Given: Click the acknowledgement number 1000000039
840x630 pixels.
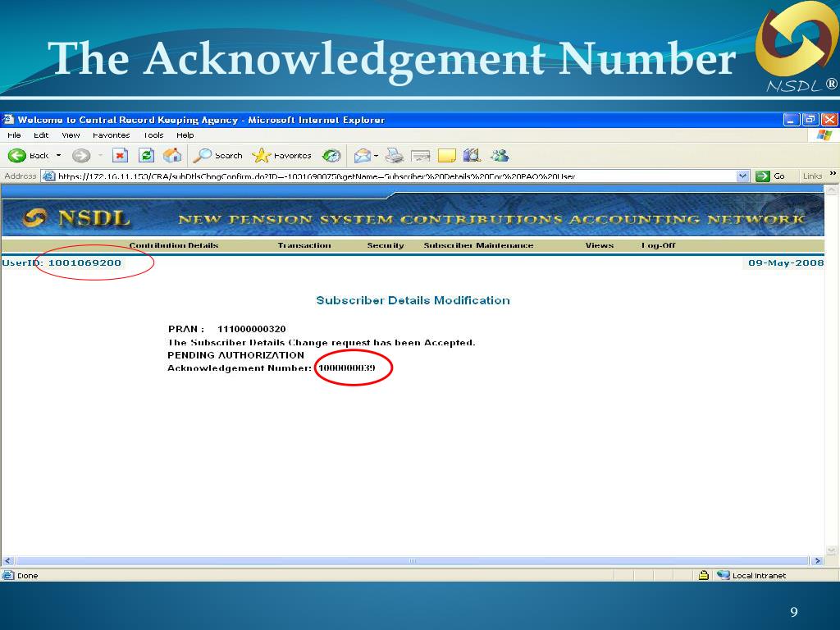Looking at the screenshot, I should click(347, 368).
